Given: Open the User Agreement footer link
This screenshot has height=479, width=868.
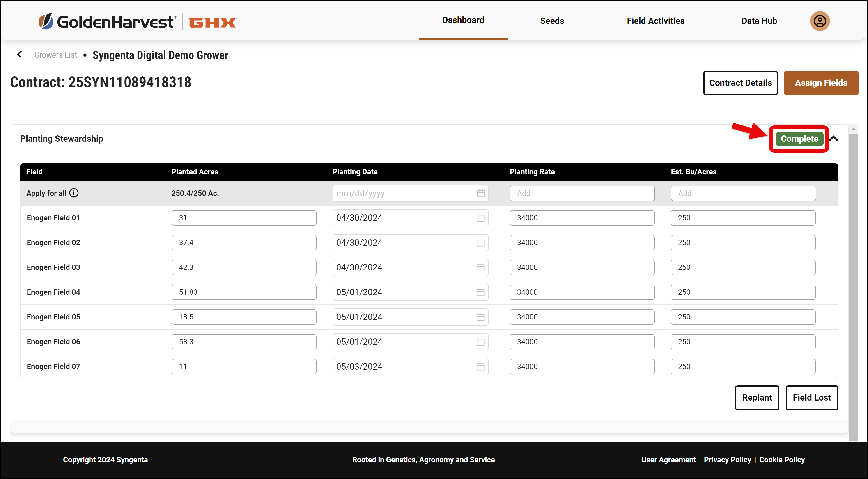Looking at the screenshot, I should click(668, 460).
